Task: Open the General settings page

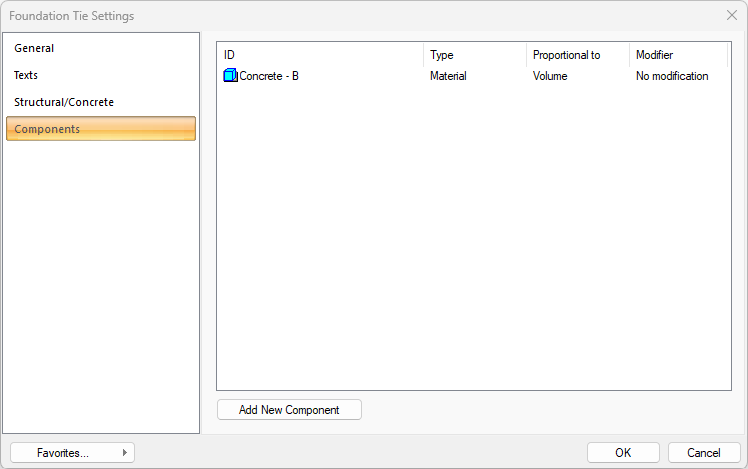Action: pos(34,48)
